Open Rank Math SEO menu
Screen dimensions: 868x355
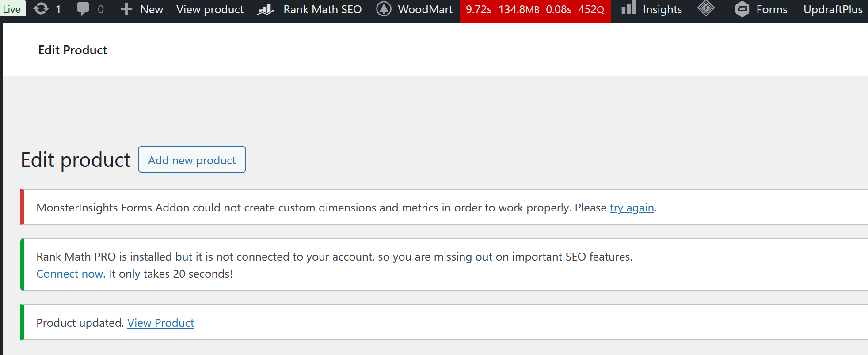click(x=323, y=9)
